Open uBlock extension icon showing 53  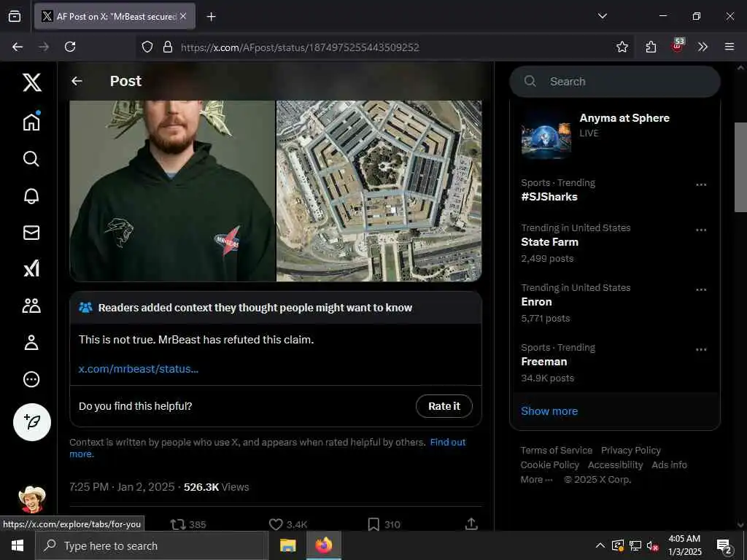pos(678,46)
